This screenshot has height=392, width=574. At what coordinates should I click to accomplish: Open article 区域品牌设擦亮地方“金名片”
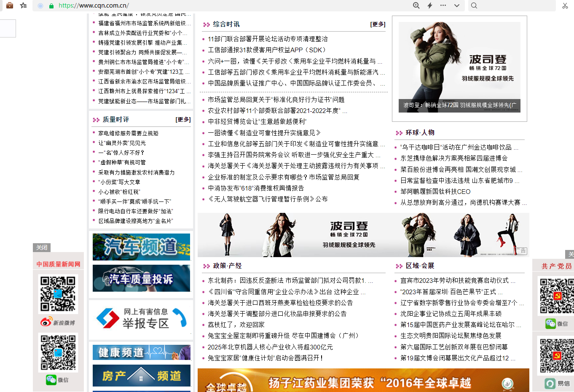pos(136,221)
